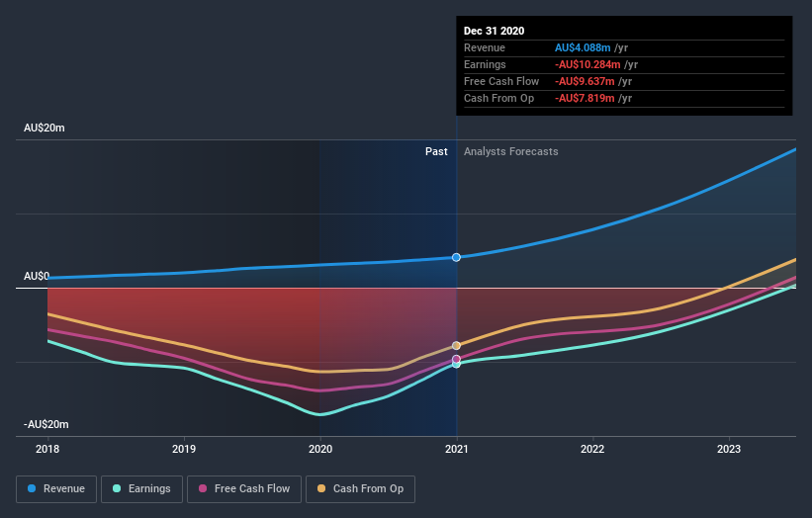Click the Revenue label in the tooltip
This screenshot has height=518, width=812.
(485, 47)
